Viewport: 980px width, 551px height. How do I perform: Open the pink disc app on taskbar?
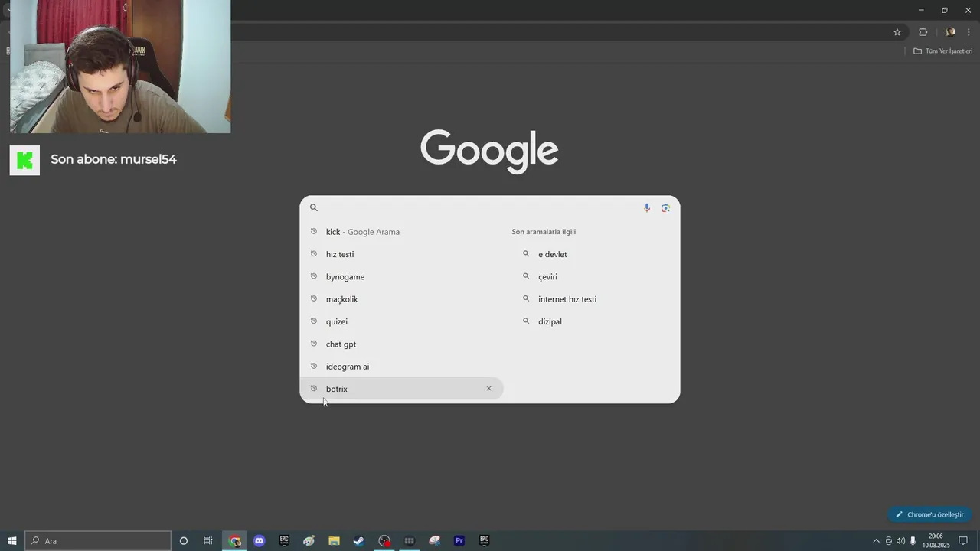click(x=434, y=541)
